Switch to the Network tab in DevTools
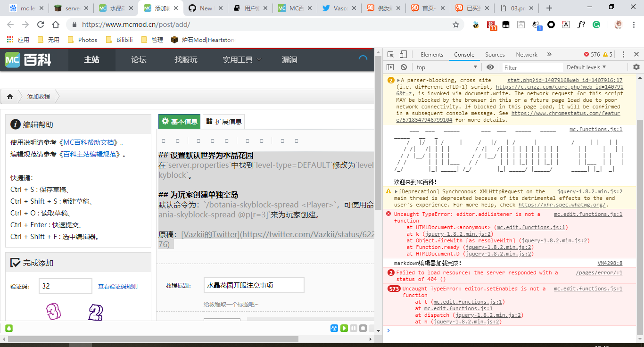The image size is (644, 347). click(526, 54)
